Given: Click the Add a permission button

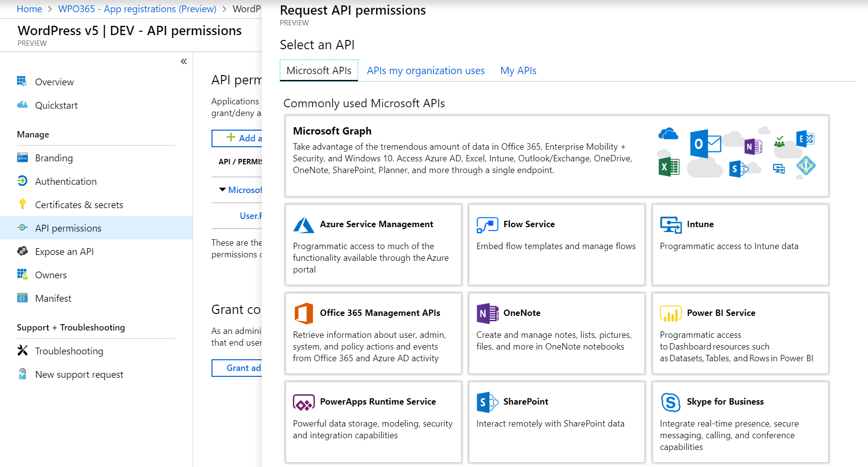Looking at the screenshot, I should pos(237,138).
